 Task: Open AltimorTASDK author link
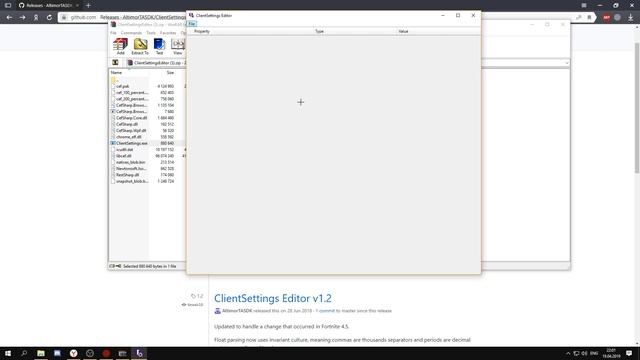pyautogui.click(x=237, y=311)
